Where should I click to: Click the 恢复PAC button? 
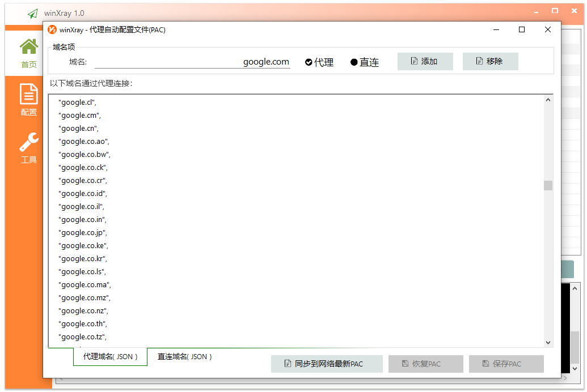[426, 364]
